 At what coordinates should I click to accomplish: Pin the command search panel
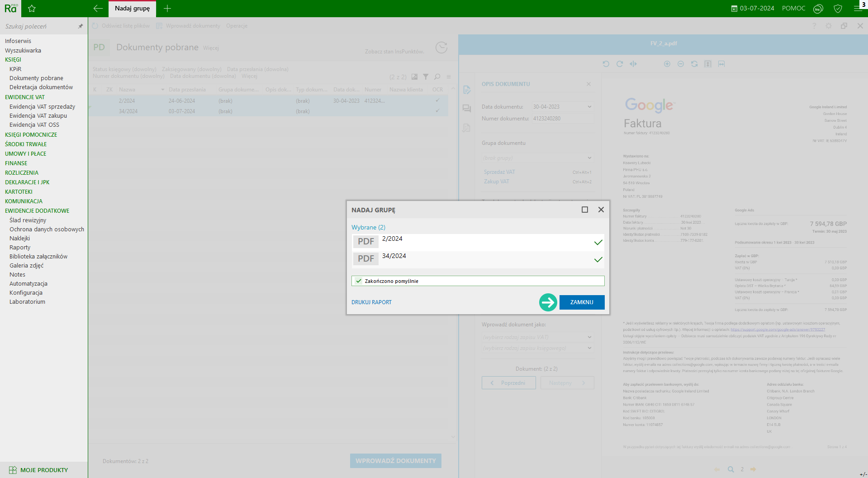pos(81,26)
